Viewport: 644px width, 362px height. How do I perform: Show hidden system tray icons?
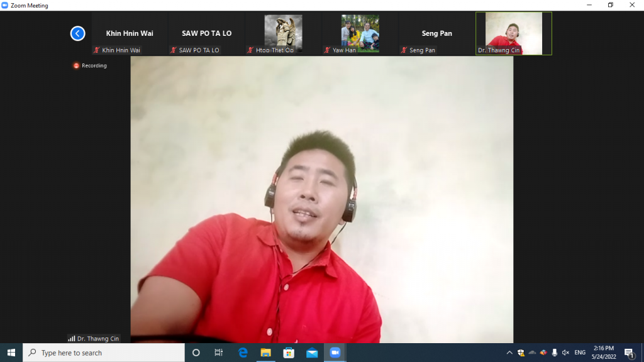click(509, 353)
